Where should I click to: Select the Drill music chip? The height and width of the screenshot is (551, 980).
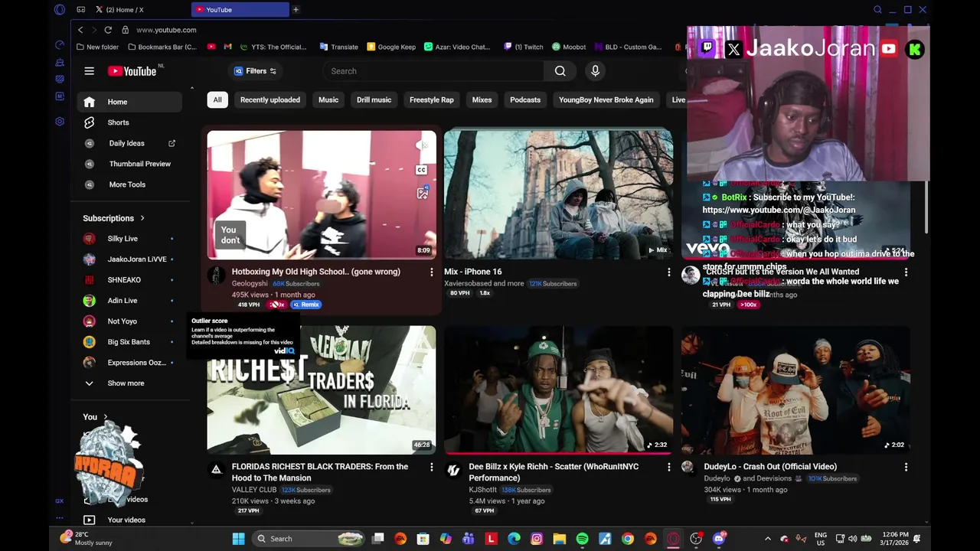[x=374, y=99]
